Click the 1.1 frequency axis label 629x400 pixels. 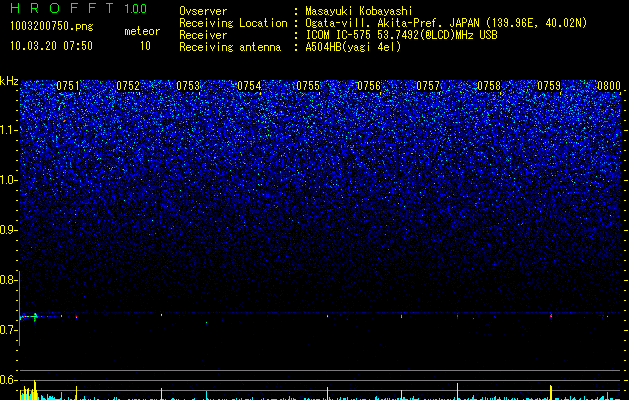[x=8, y=130]
